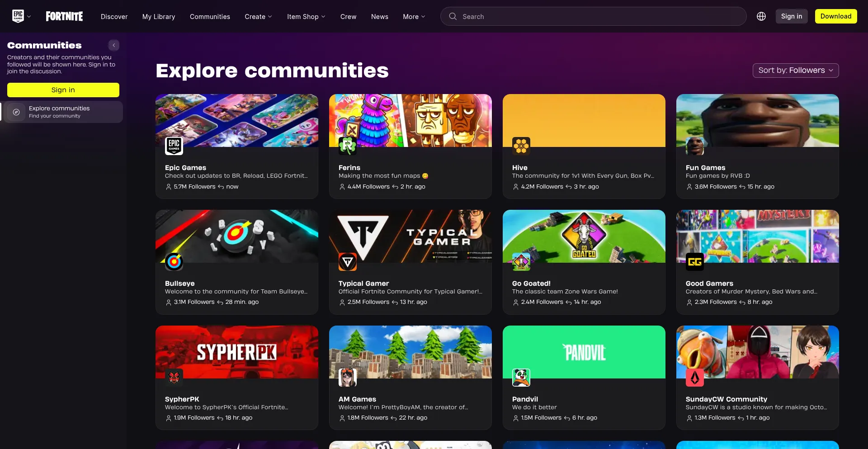Click the Fortnite logo
This screenshot has width=868, height=449.
pos(64,16)
